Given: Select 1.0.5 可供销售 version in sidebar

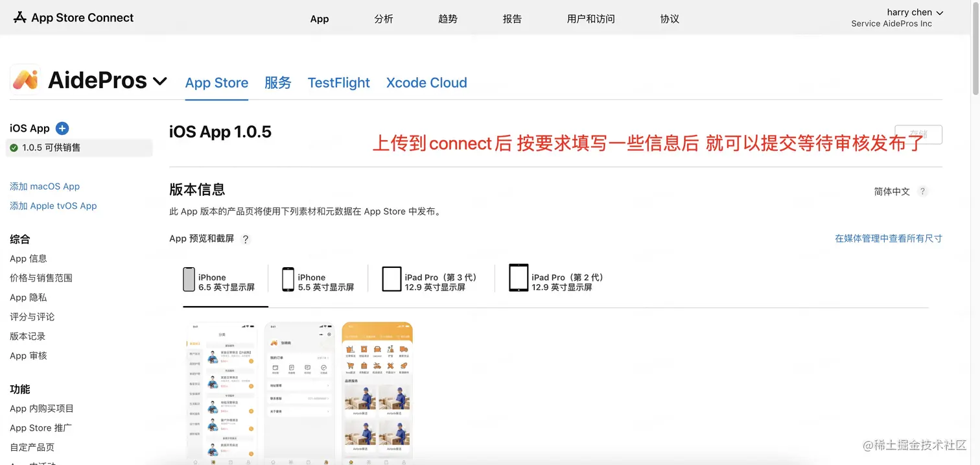Looking at the screenshot, I should pos(79,148).
